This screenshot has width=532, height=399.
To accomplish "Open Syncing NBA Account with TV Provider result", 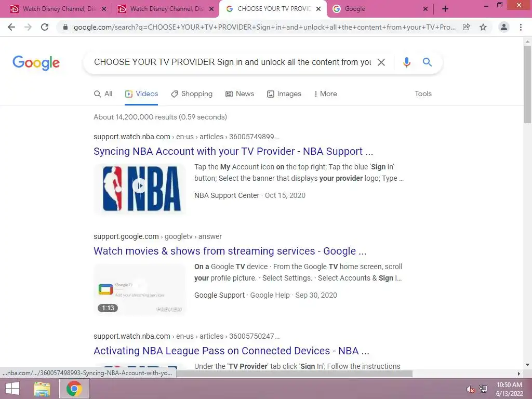I will pyautogui.click(x=233, y=151).
